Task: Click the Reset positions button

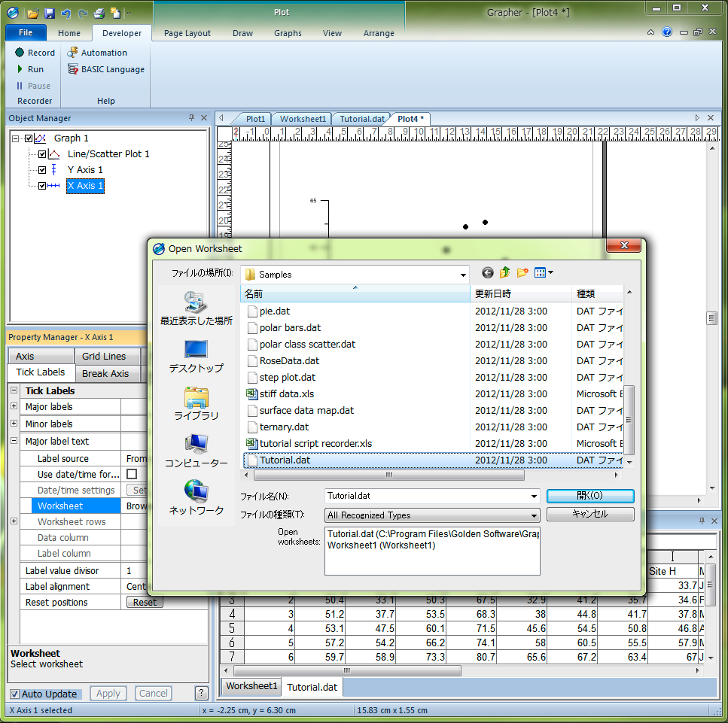Action: [x=145, y=603]
